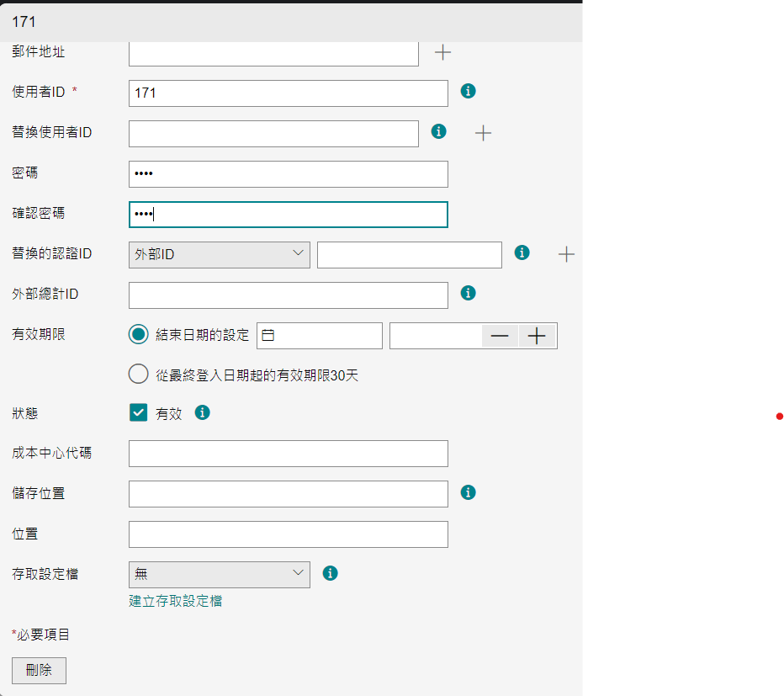This screenshot has height=696, width=784.
Task: Click the *必要項目 note text
Action: pos(40,635)
